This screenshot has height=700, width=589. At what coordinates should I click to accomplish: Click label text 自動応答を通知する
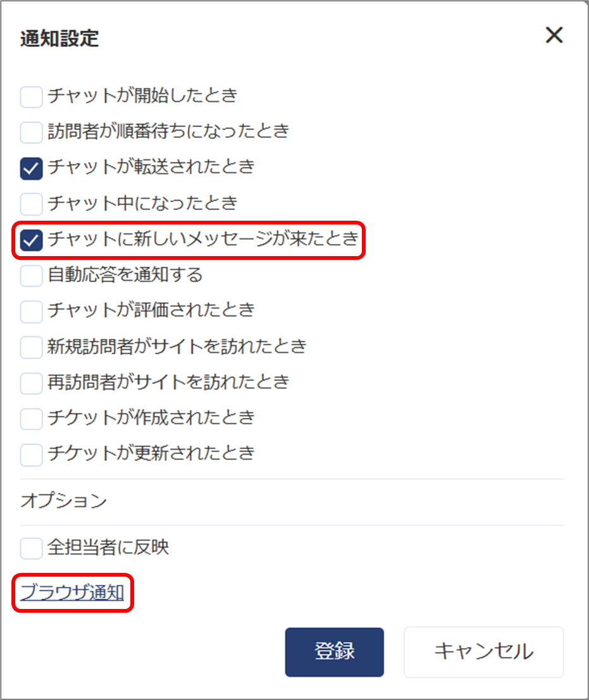point(125,274)
